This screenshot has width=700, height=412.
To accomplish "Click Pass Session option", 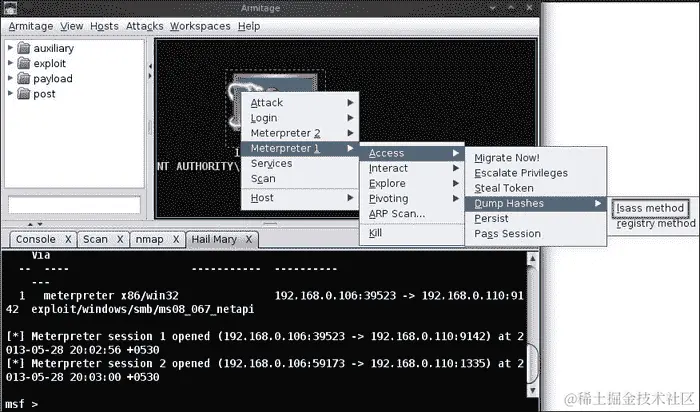I will click(x=536, y=234).
